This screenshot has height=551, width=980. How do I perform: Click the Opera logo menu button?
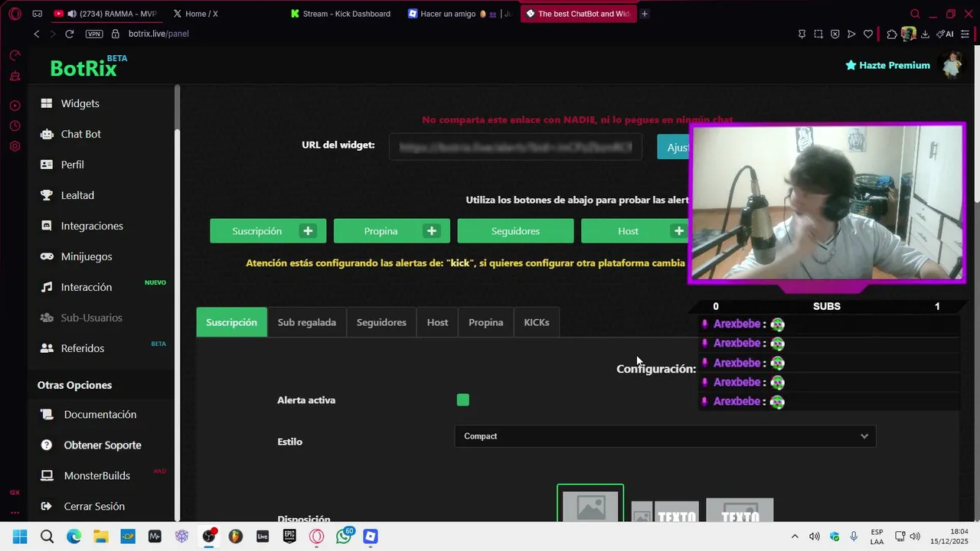coord(15,14)
